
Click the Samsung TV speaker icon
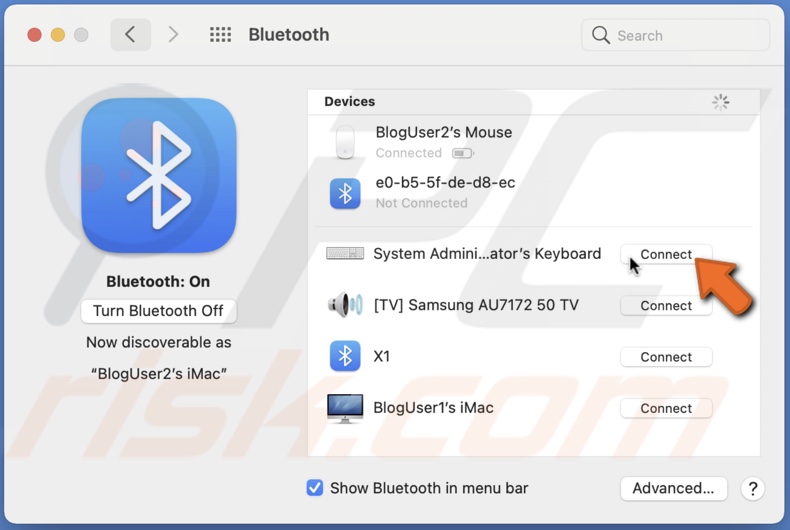[x=345, y=304]
